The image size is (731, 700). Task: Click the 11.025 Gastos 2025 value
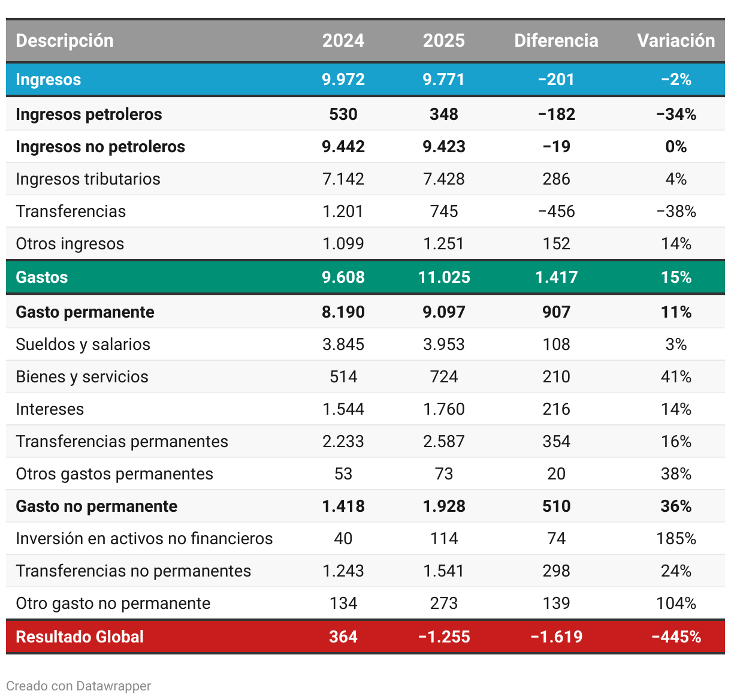[443, 277]
